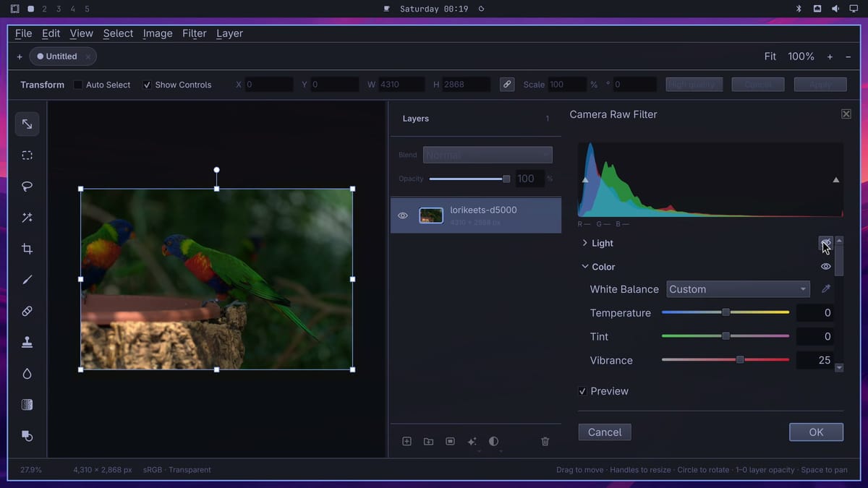Open the Filter menu
This screenshot has width=868, height=488.
[194, 33]
